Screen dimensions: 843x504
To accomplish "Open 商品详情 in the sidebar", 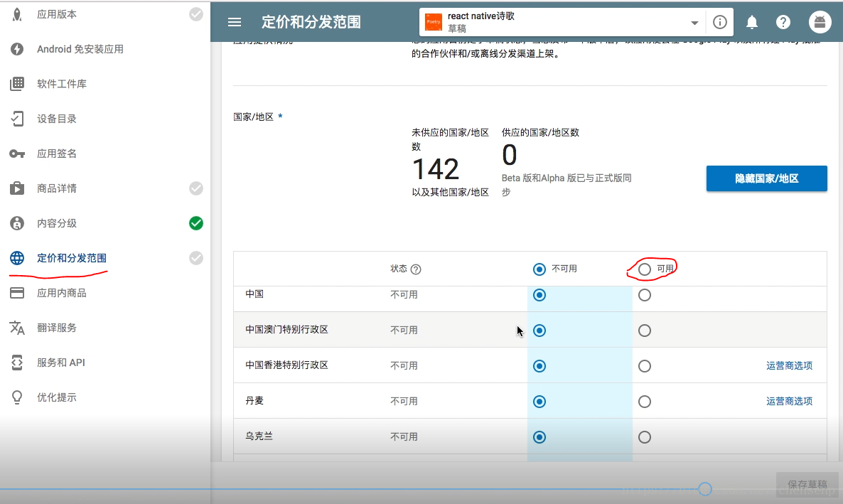I will pyautogui.click(x=57, y=188).
